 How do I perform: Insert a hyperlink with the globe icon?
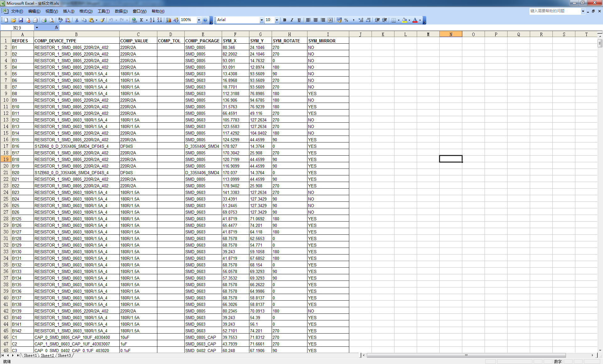click(134, 20)
